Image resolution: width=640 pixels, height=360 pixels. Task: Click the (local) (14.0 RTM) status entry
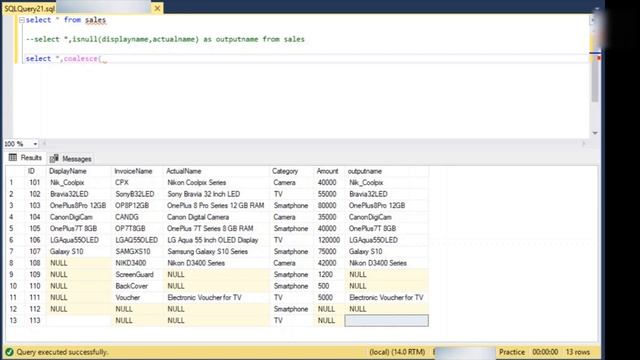(397, 352)
